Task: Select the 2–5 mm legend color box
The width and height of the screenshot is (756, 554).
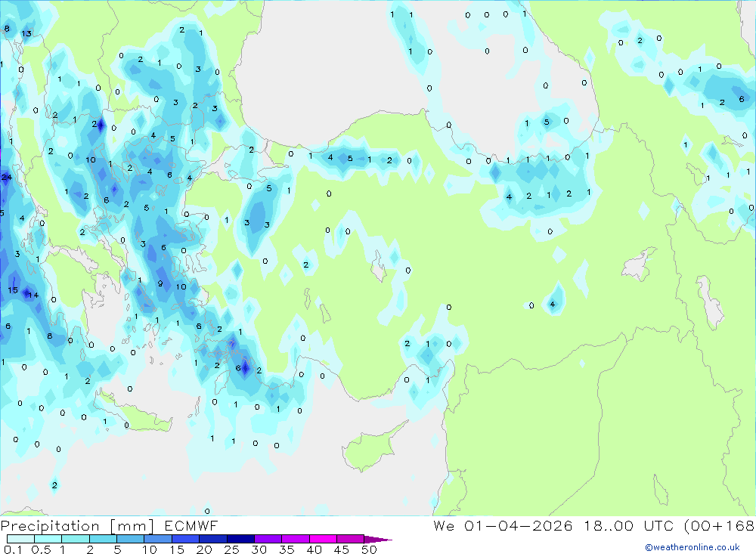Action: pos(103,539)
